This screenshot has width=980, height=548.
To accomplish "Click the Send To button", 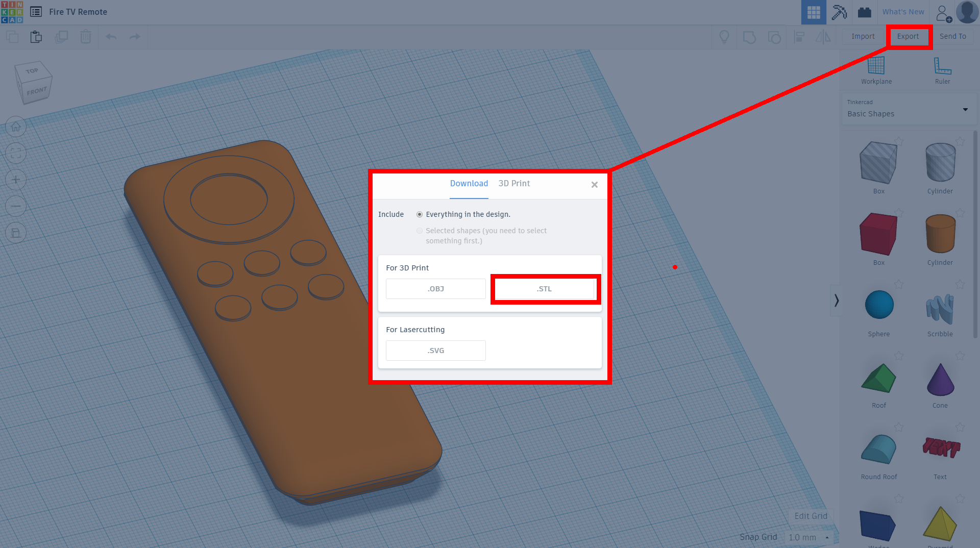I will (x=953, y=36).
